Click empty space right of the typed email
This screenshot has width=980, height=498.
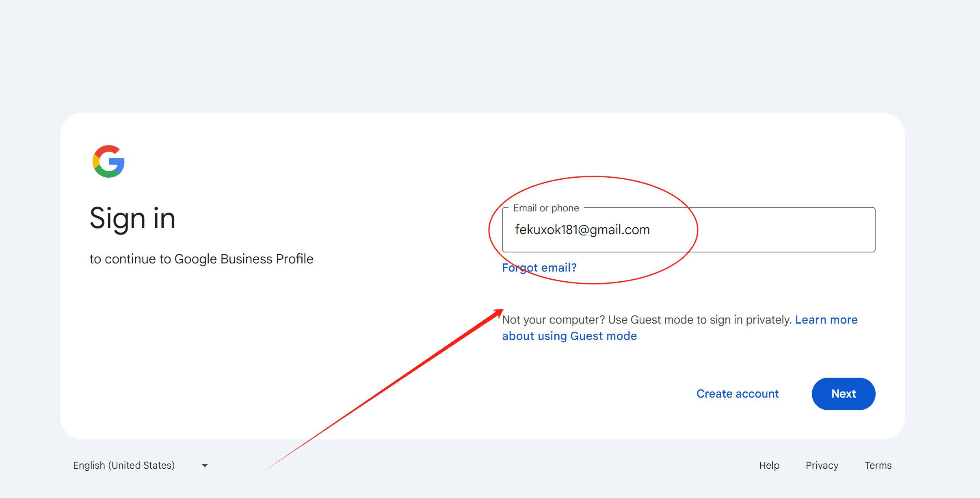tap(764, 230)
